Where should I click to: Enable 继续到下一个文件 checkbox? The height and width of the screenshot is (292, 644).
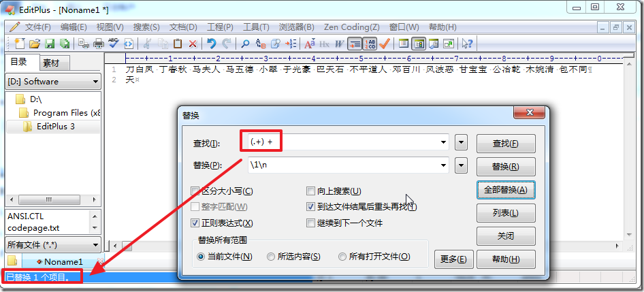coord(310,223)
